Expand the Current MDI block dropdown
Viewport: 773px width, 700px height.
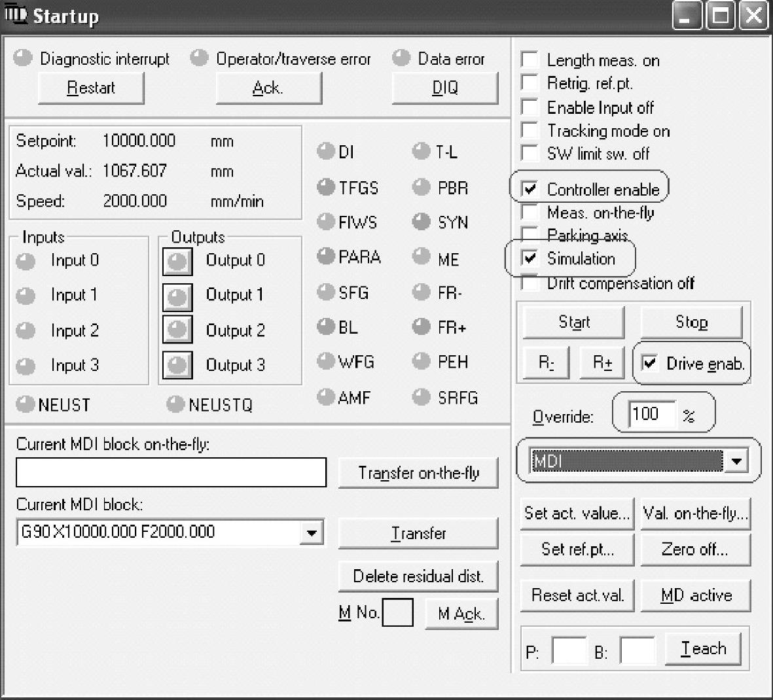(312, 533)
